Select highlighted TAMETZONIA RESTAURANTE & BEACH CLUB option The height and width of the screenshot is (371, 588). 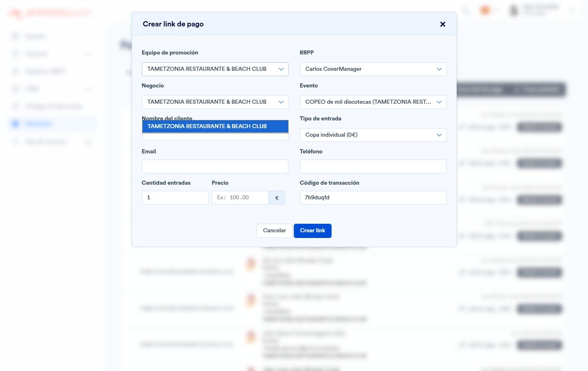click(x=215, y=126)
